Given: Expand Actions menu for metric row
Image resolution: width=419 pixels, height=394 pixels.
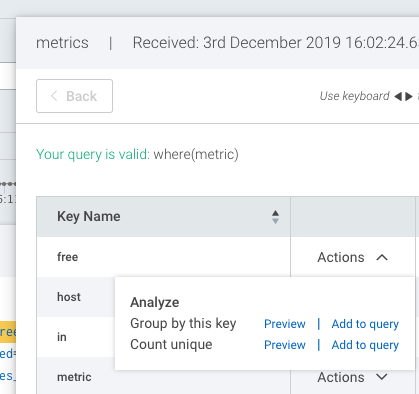Looking at the screenshot, I should point(352,377).
